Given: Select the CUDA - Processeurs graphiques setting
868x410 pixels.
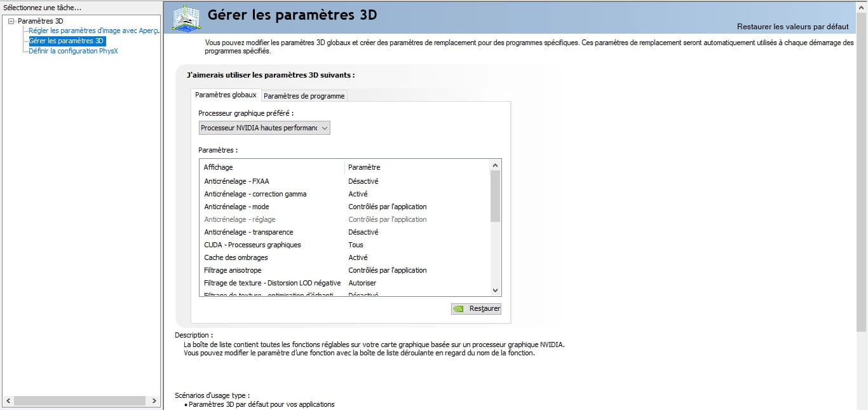Looking at the screenshot, I should pyautogui.click(x=252, y=245).
